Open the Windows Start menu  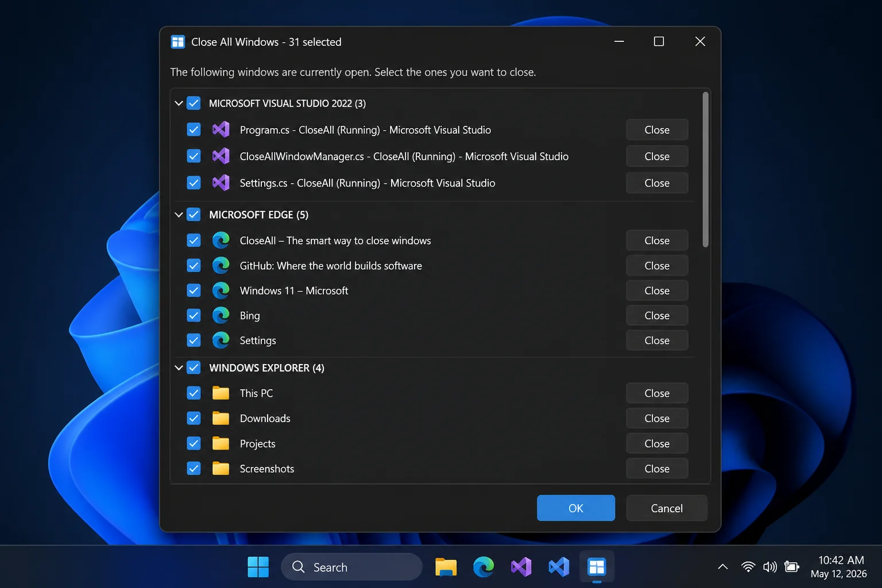[258, 567]
